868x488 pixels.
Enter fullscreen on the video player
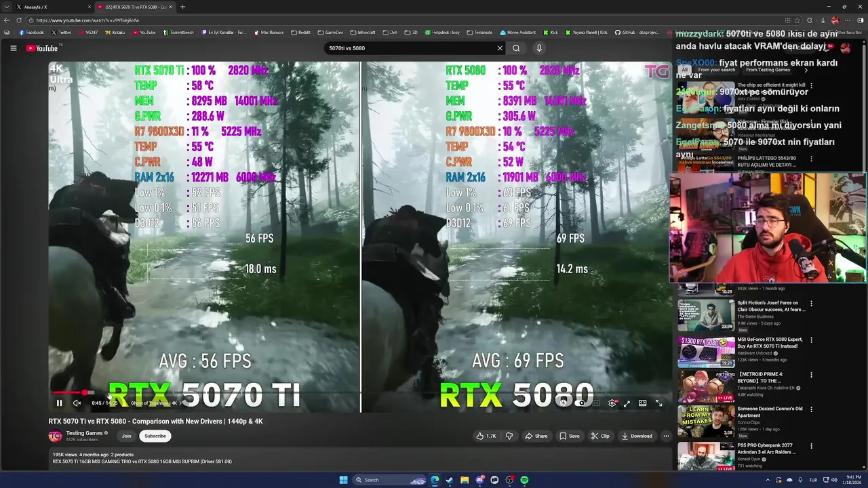(658, 403)
